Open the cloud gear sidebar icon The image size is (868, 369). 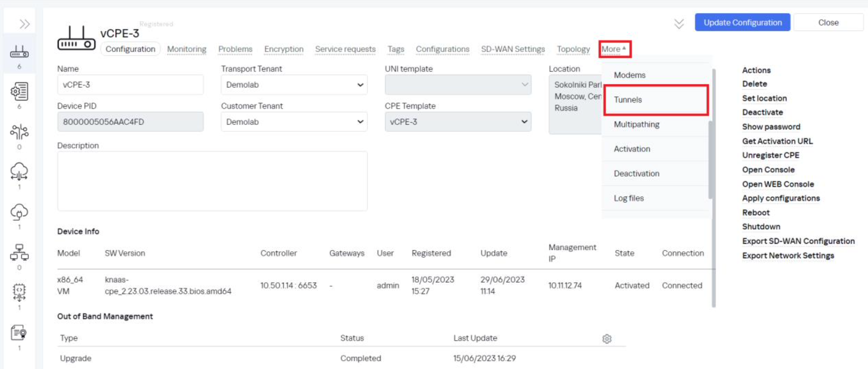coord(19,212)
